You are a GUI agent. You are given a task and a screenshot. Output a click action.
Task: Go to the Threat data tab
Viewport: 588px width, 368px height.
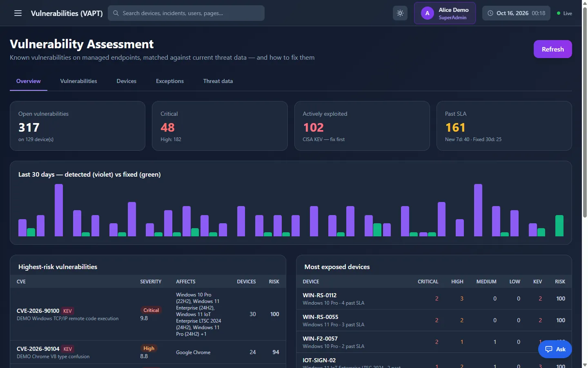(218, 81)
